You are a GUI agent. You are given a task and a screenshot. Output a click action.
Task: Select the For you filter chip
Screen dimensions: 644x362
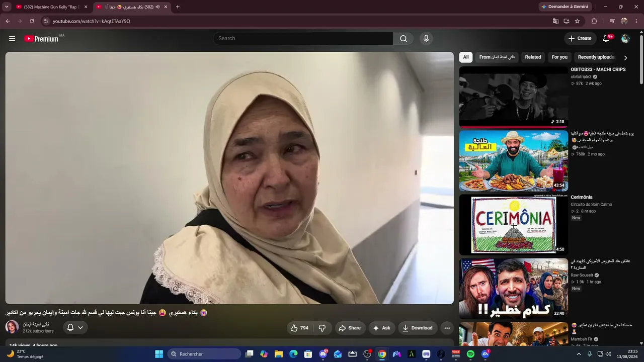coord(559,57)
